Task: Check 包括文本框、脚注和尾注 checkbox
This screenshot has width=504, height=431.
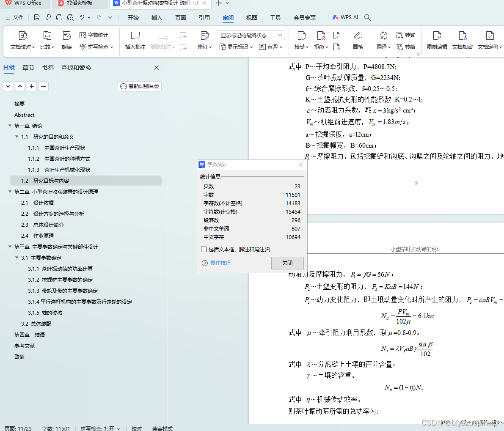Action: point(204,249)
